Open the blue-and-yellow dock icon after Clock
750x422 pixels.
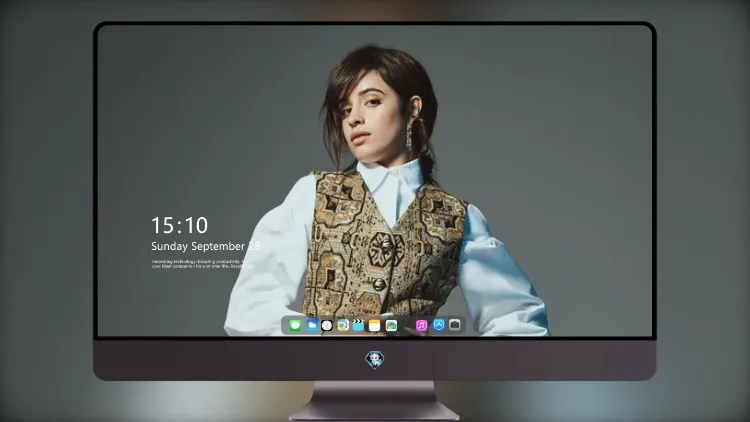343,326
